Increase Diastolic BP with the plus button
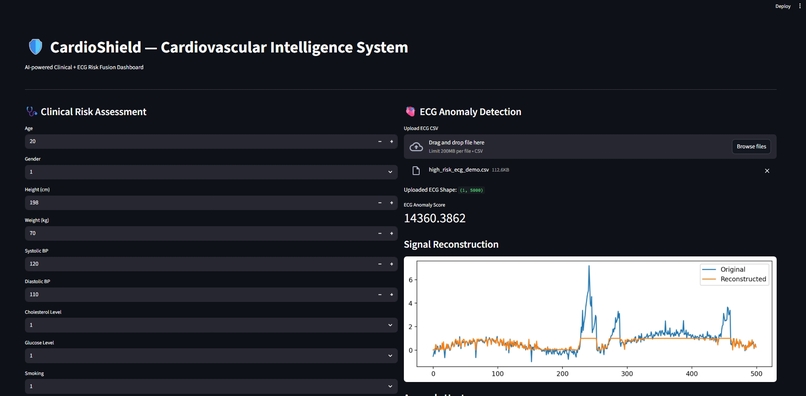 391,295
